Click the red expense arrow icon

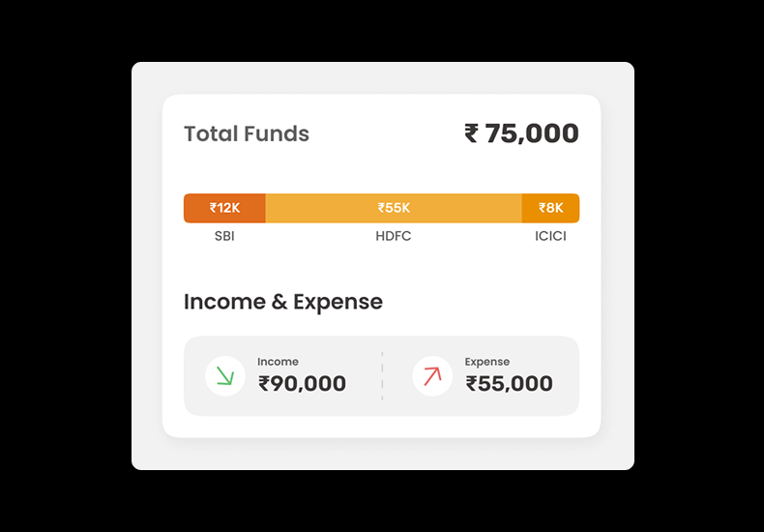(432, 376)
